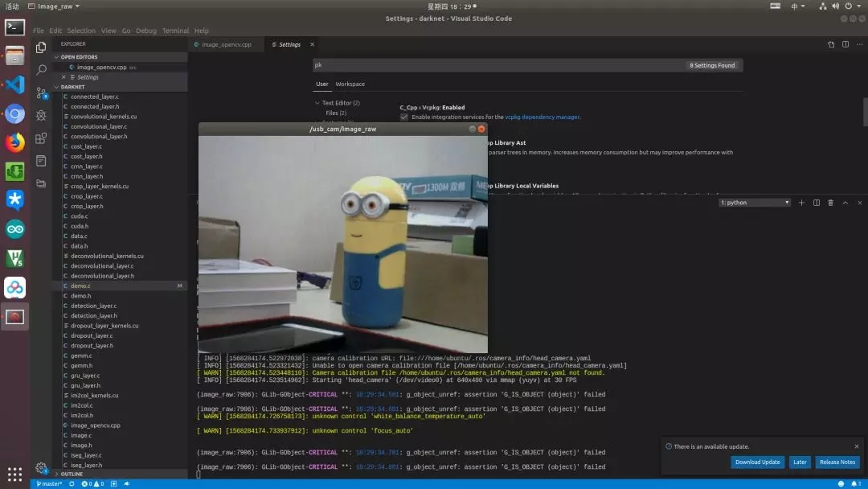Open the Terminal menu
The width and height of the screenshot is (868, 489).
pyautogui.click(x=175, y=31)
